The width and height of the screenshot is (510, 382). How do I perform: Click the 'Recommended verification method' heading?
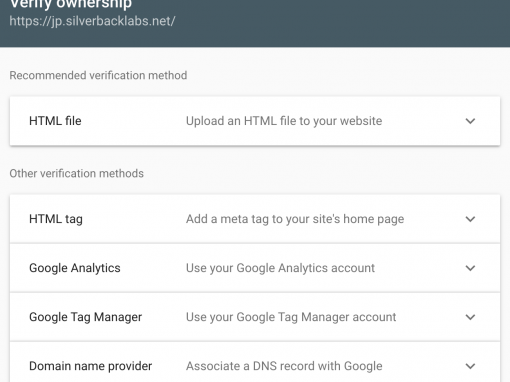(x=98, y=75)
